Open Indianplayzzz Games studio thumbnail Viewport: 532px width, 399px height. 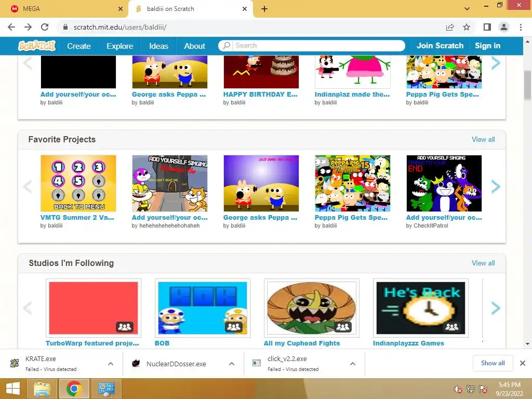point(421,308)
